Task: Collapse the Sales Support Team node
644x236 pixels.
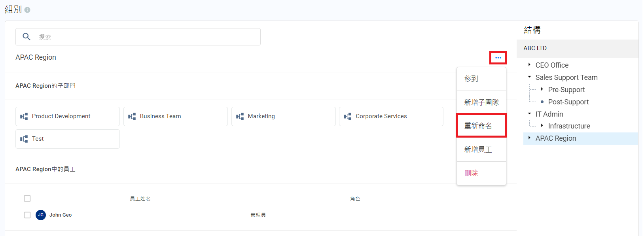Action: pos(529,77)
